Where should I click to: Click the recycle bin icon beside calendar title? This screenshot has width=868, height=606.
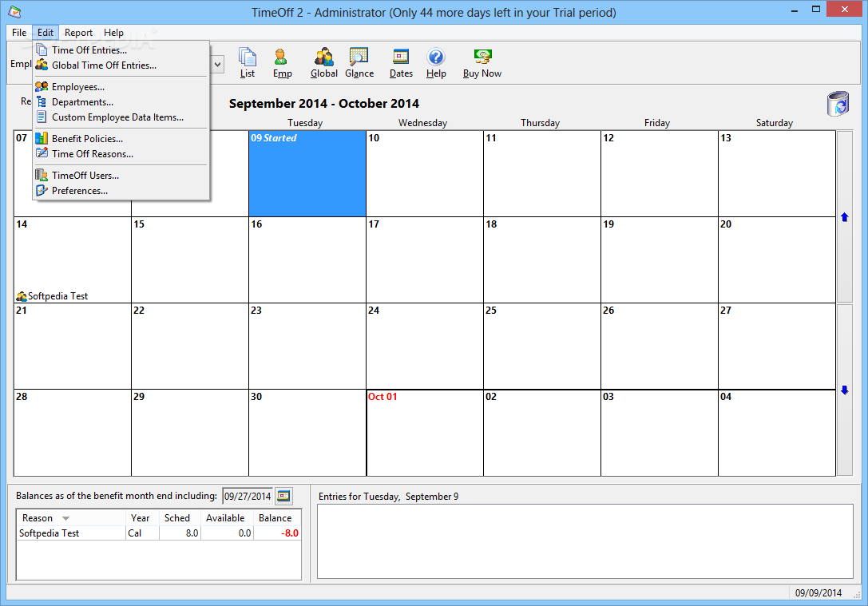click(x=838, y=104)
